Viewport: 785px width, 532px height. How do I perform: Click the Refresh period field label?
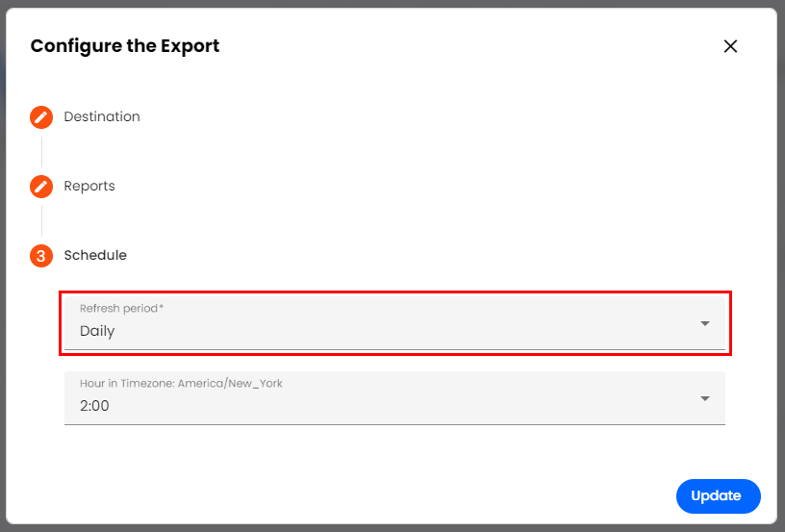click(x=122, y=308)
